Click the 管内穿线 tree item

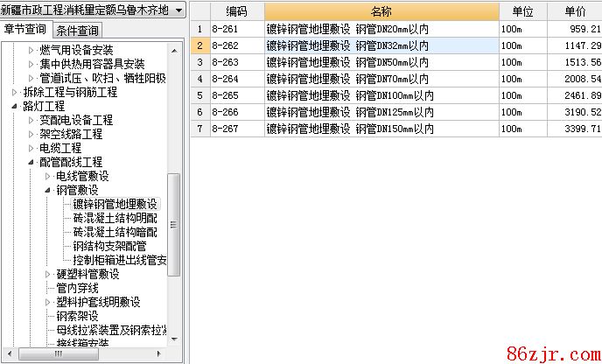[77, 288]
